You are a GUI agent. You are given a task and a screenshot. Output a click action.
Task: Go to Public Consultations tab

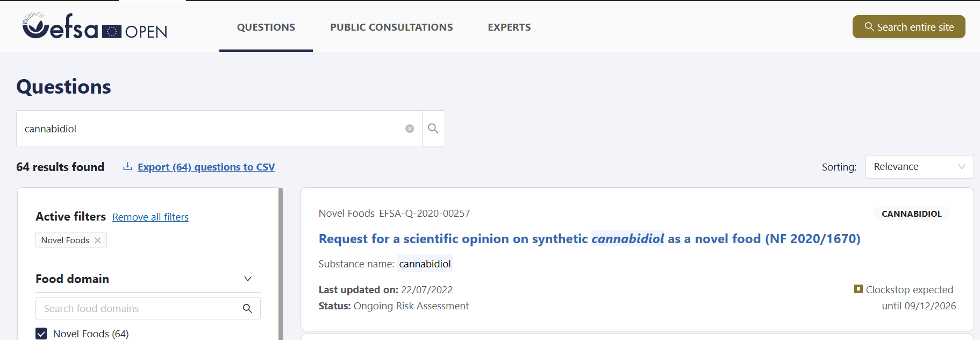(391, 27)
